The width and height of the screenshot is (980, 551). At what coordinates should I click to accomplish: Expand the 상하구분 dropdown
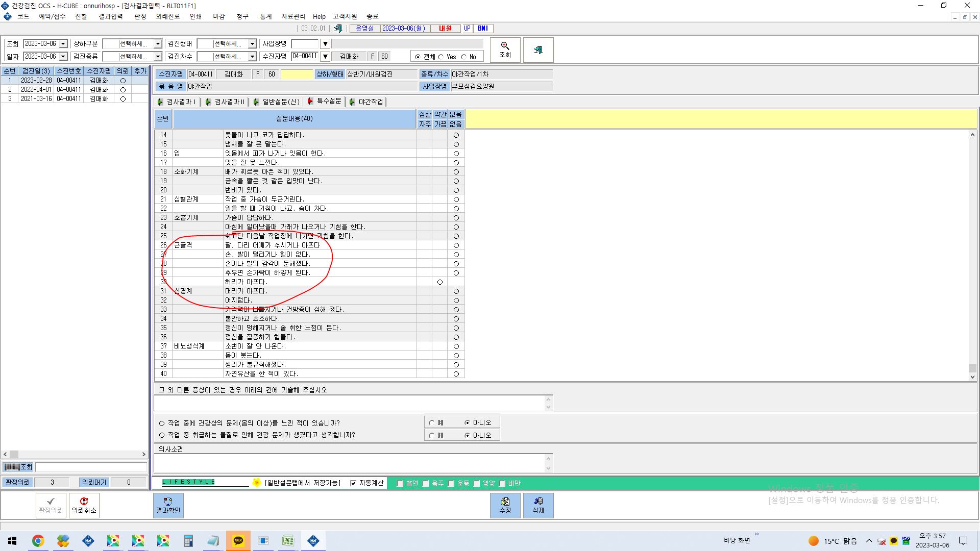(x=158, y=44)
